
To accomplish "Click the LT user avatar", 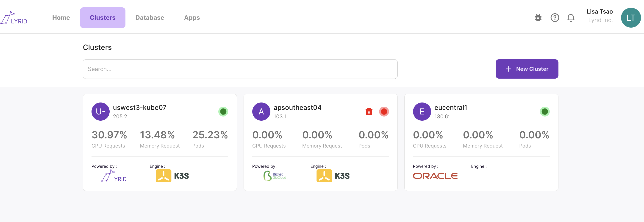I will click(630, 18).
